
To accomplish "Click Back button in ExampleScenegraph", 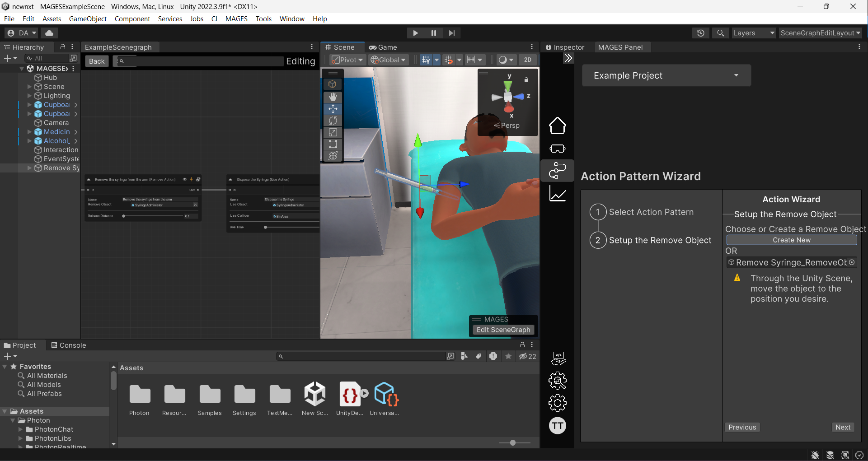I will [97, 61].
